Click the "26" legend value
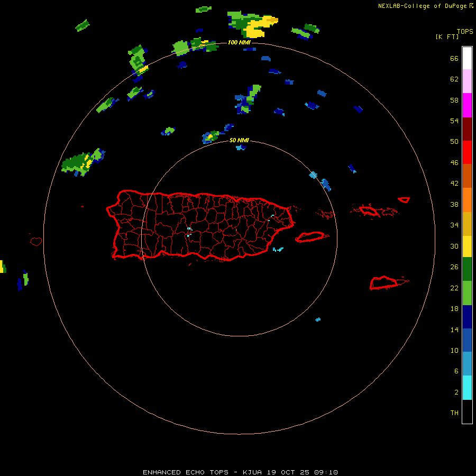This screenshot has height=476, width=476. (454, 267)
